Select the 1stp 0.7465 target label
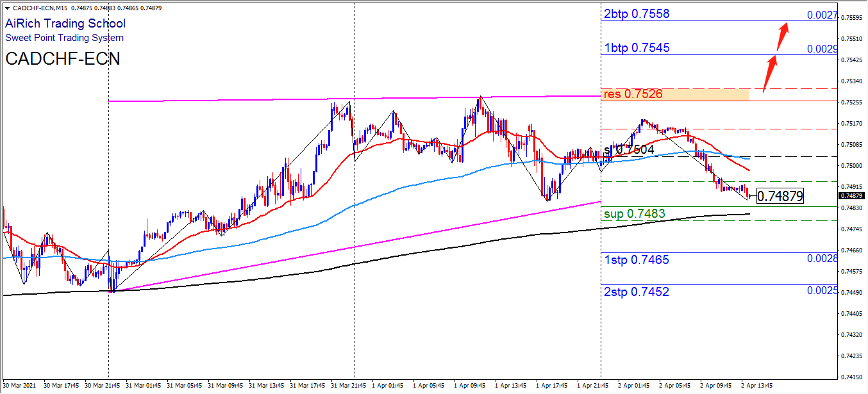Screen dimensions: 868x394 pyautogui.click(x=637, y=259)
